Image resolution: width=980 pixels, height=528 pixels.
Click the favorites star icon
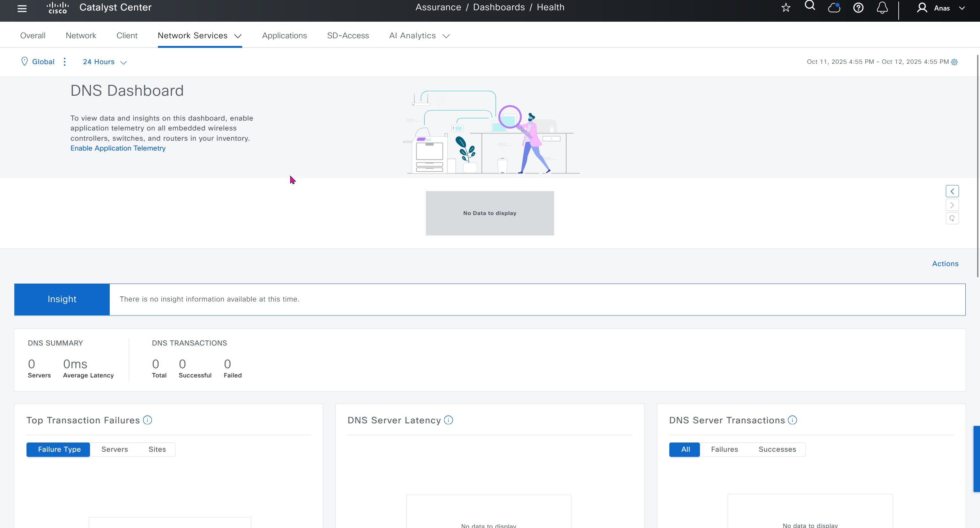coord(786,8)
